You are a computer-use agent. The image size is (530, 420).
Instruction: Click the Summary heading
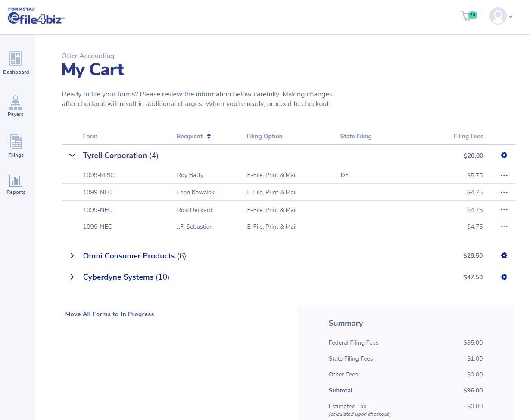coord(346,323)
